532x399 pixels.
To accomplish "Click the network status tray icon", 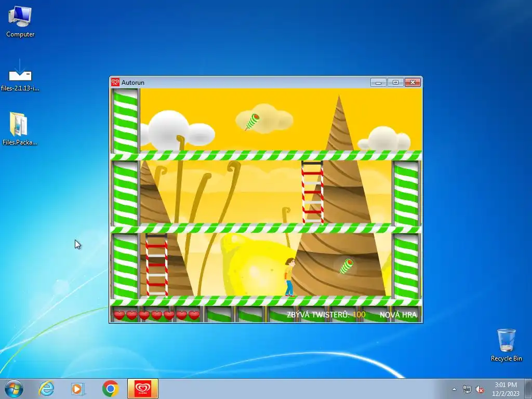I will tap(467, 389).
